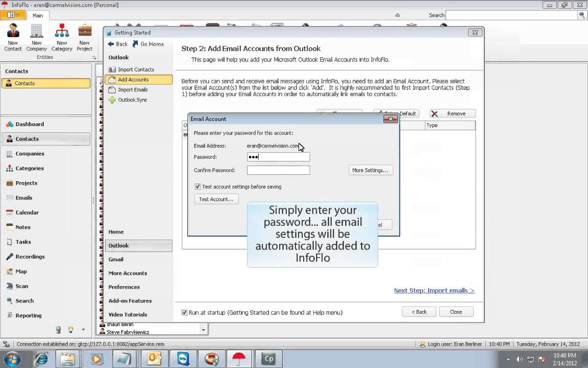
Task: Open Outlook from the taskbar
Action: (154, 359)
